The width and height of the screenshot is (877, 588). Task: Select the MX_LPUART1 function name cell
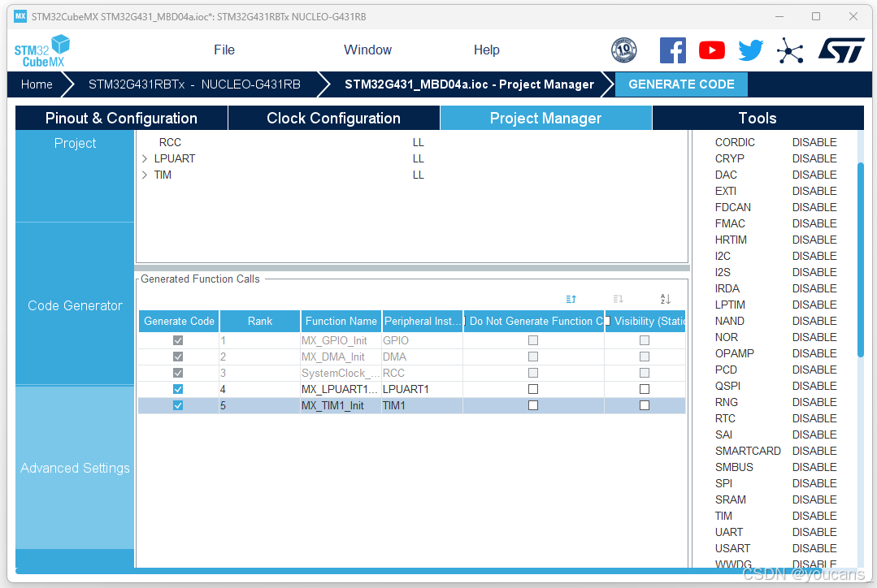pyautogui.click(x=341, y=389)
